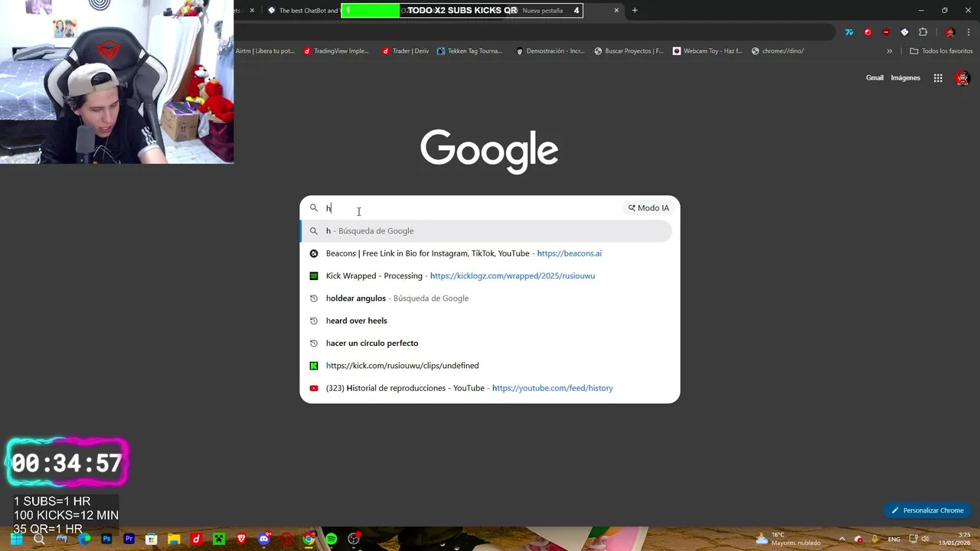Open a new tab with plus button
The height and width of the screenshot is (551, 980).
coord(635,11)
